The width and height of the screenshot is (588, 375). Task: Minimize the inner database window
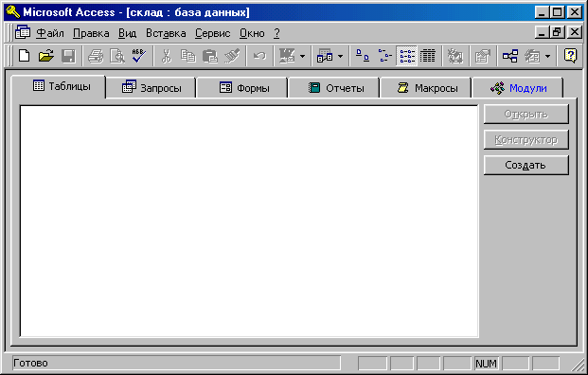[542, 32]
